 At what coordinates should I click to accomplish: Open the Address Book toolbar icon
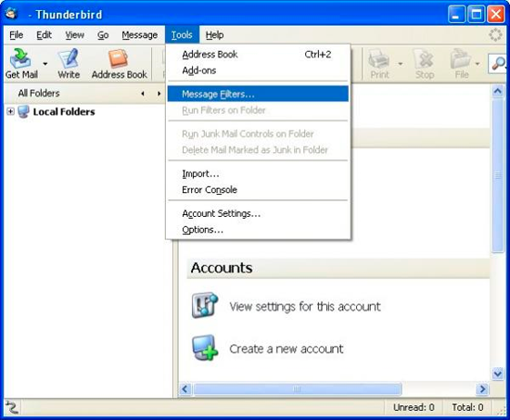[118, 58]
